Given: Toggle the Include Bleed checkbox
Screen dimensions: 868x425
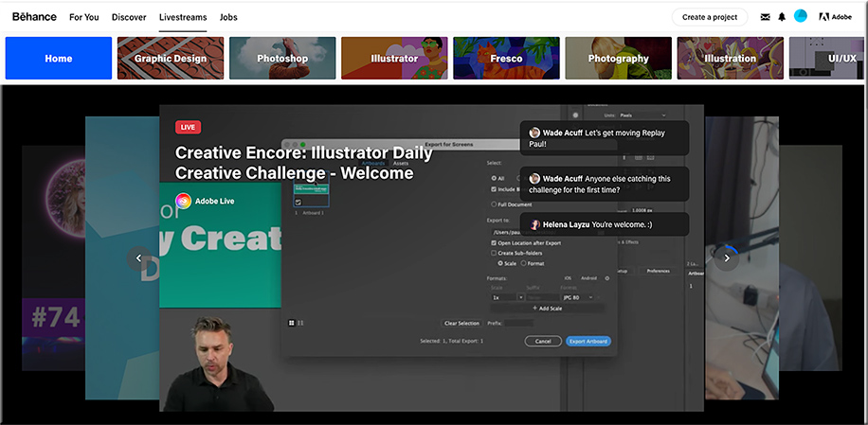Looking at the screenshot, I should 494,189.
